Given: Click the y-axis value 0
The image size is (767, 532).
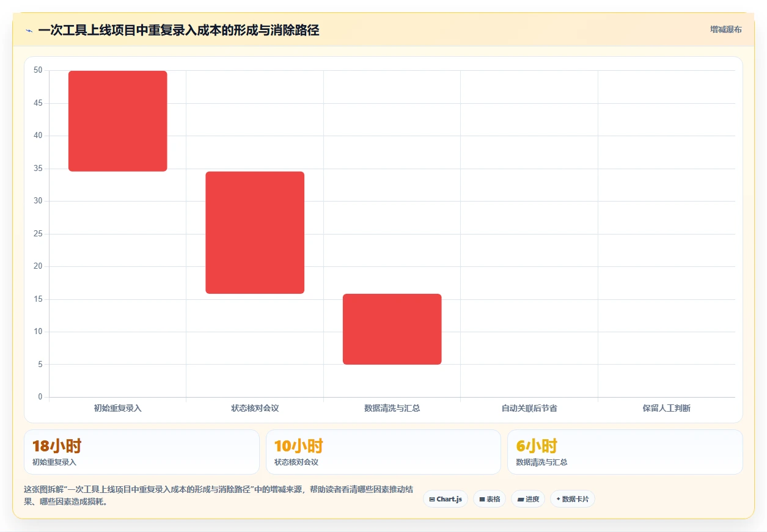Looking at the screenshot, I should [x=40, y=397].
